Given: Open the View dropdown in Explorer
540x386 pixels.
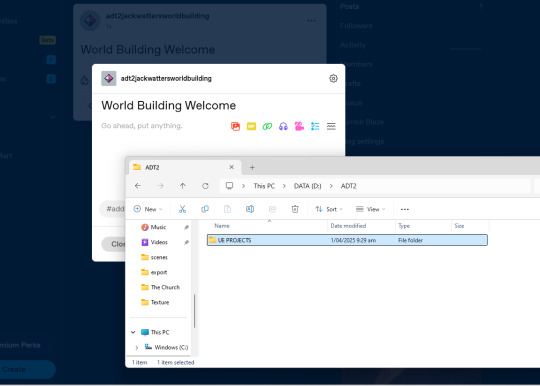Looking at the screenshot, I should tap(370, 209).
